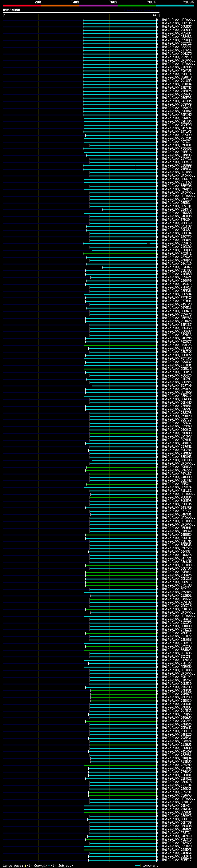
Task: Select label UniRef100_C5BKJ5
Action: click(x=176, y=369)
